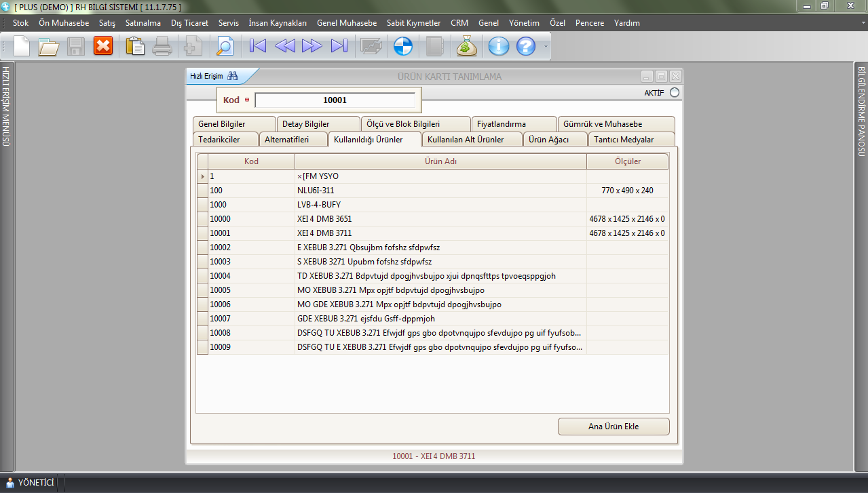The height and width of the screenshot is (493, 868).
Task: Open the blue help question icon
Action: [526, 46]
